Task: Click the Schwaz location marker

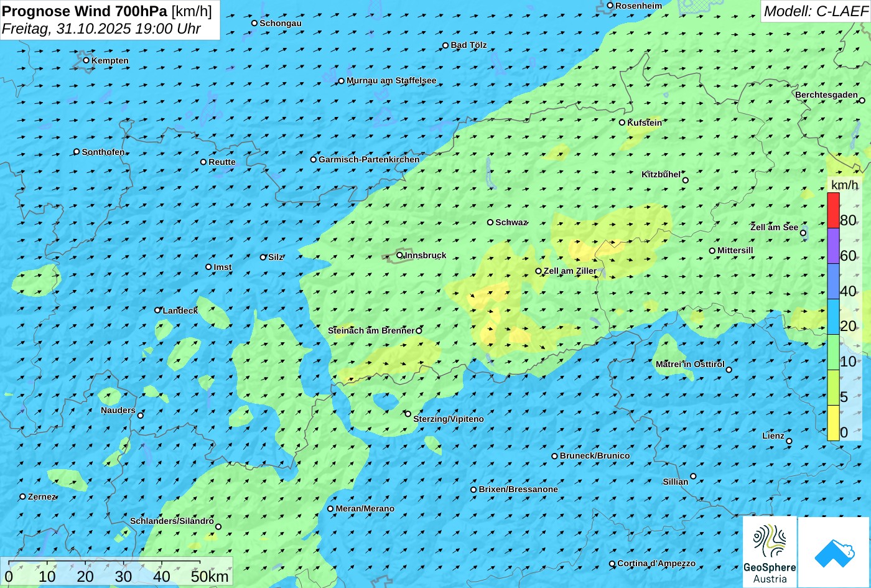Action: pyautogui.click(x=490, y=222)
